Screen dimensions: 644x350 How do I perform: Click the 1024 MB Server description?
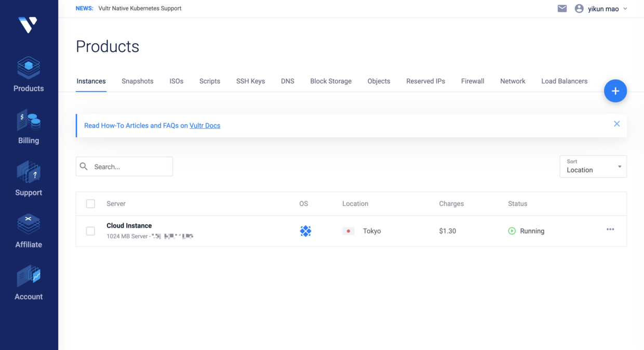pyautogui.click(x=150, y=236)
